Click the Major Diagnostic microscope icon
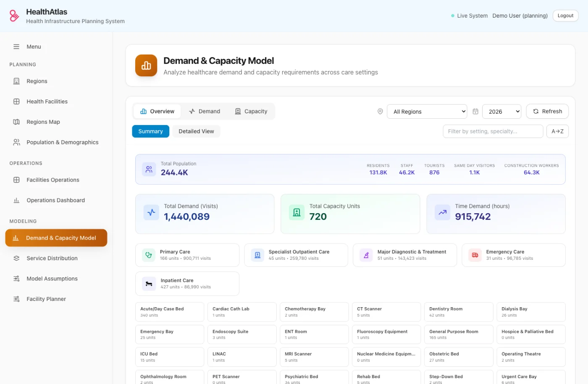Screen dimensions: 588x384 point(366,255)
